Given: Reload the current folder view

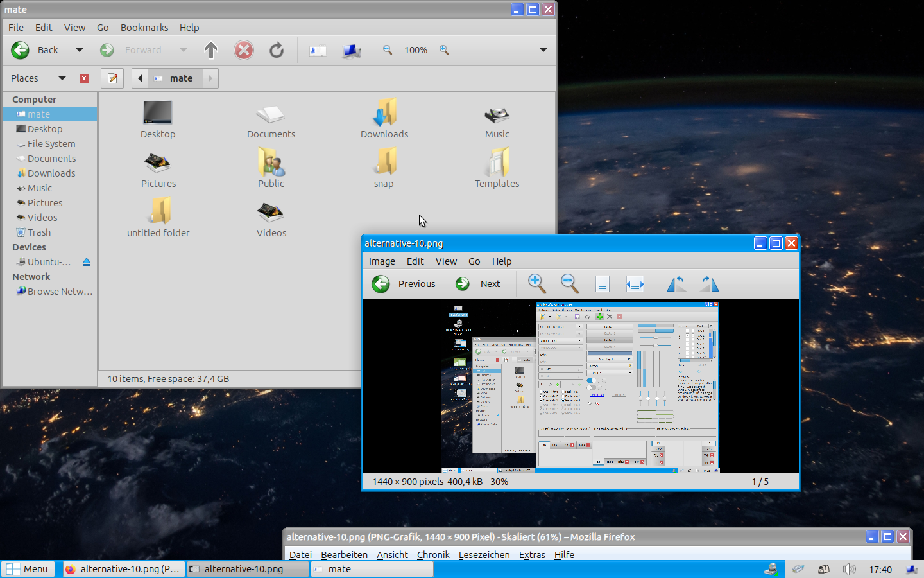Looking at the screenshot, I should point(277,50).
